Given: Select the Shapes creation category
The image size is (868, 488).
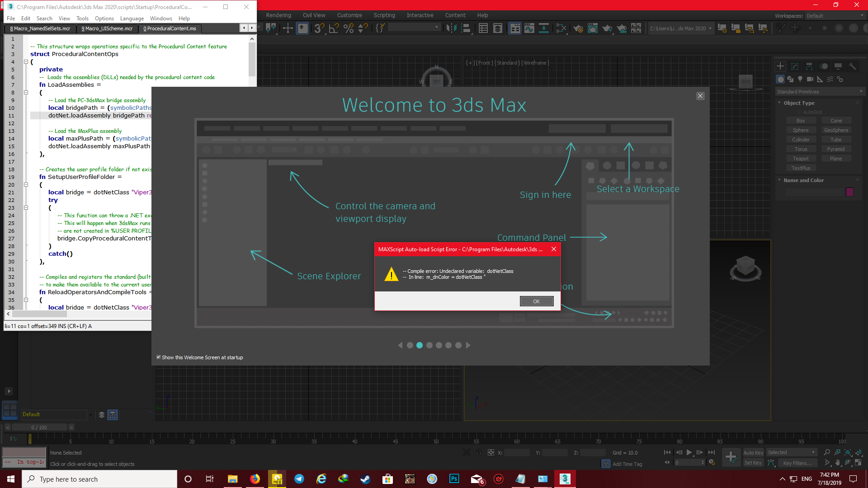Looking at the screenshot, I should pos(790,79).
